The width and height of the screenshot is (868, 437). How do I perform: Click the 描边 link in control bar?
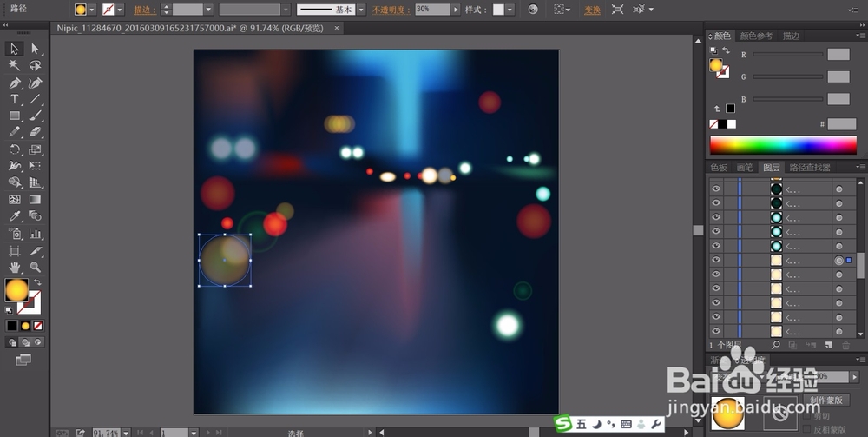click(143, 10)
